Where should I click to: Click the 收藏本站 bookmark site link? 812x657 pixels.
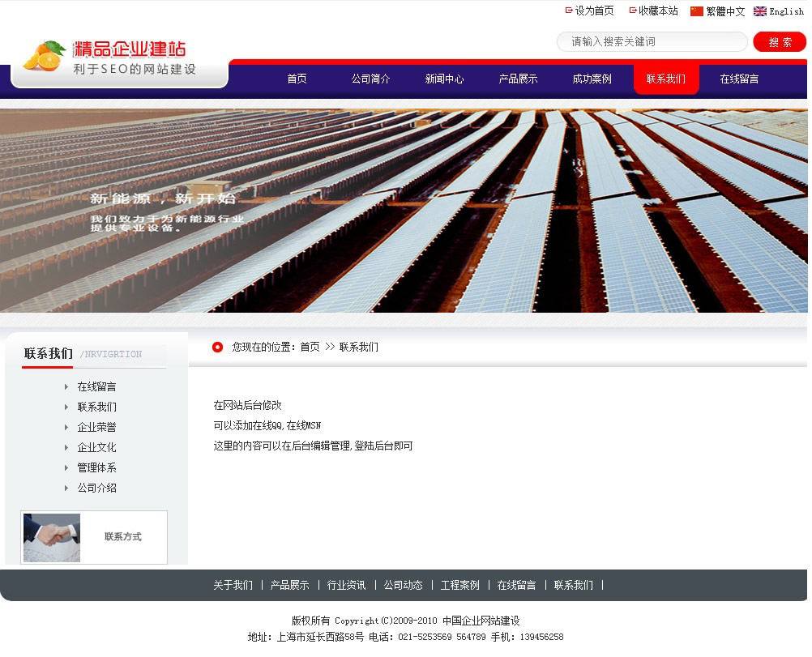click(657, 11)
